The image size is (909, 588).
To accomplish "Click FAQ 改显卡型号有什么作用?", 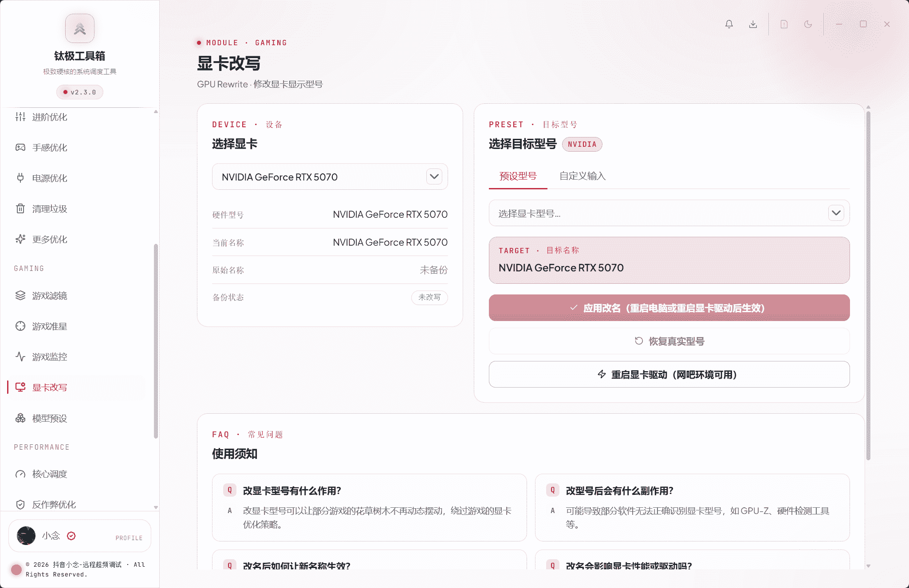I will tap(370, 508).
